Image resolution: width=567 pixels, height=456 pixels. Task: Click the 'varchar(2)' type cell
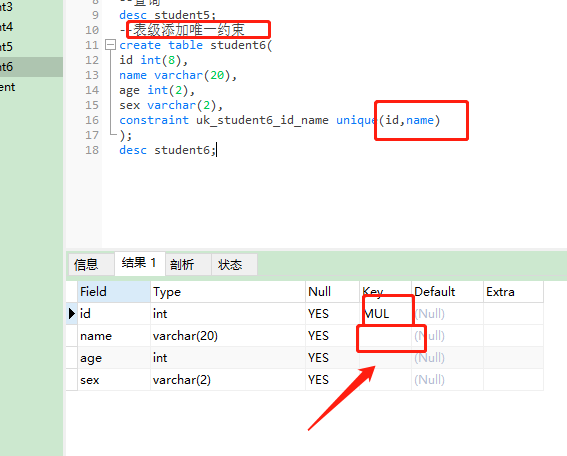pos(228,380)
